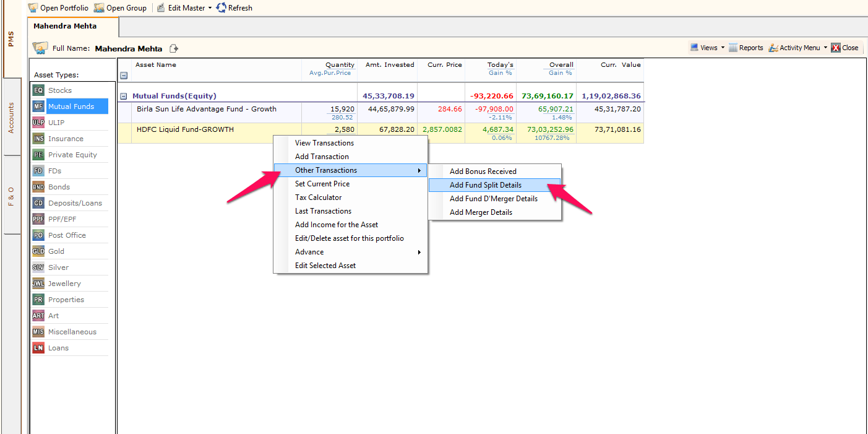The height and width of the screenshot is (434, 868).
Task: Click the EQ Stocks asset icon
Action: coord(38,90)
